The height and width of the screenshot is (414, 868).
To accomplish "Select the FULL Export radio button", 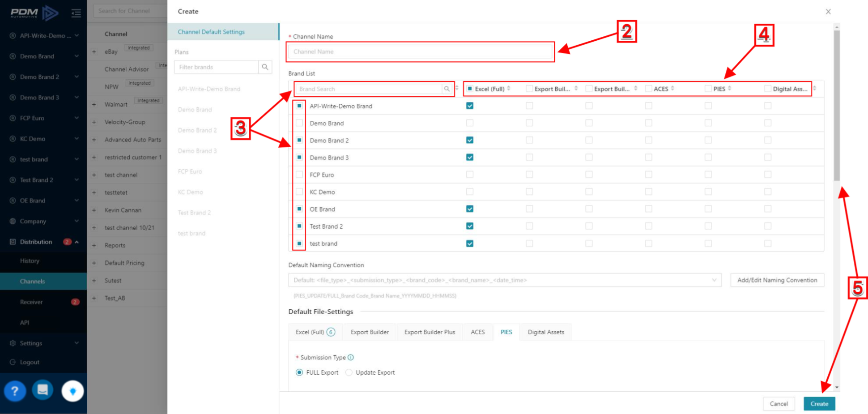I will click(x=299, y=372).
